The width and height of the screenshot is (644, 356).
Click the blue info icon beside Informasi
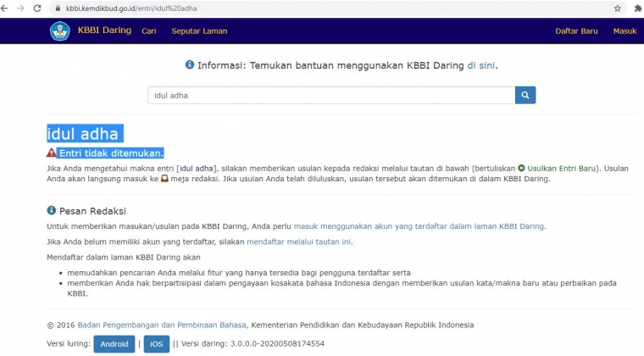point(189,65)
